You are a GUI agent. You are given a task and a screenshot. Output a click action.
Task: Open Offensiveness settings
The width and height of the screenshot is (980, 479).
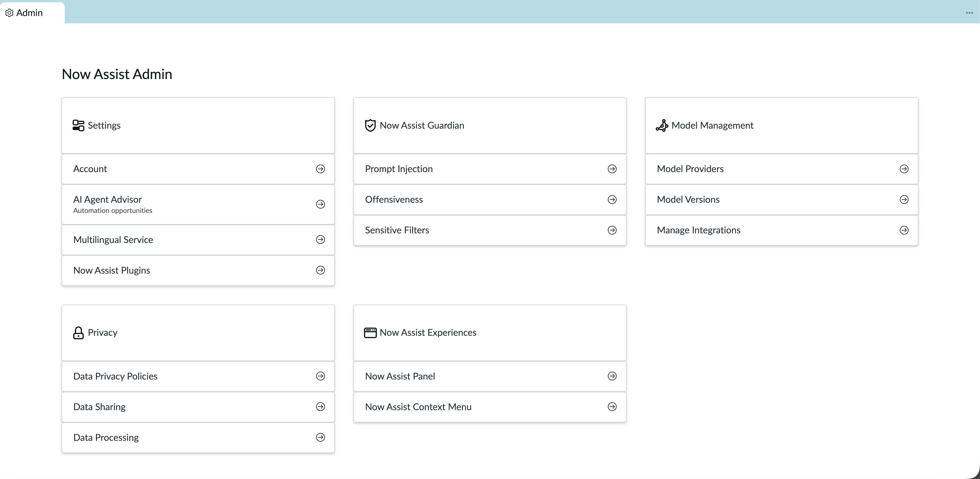[490, 200]
